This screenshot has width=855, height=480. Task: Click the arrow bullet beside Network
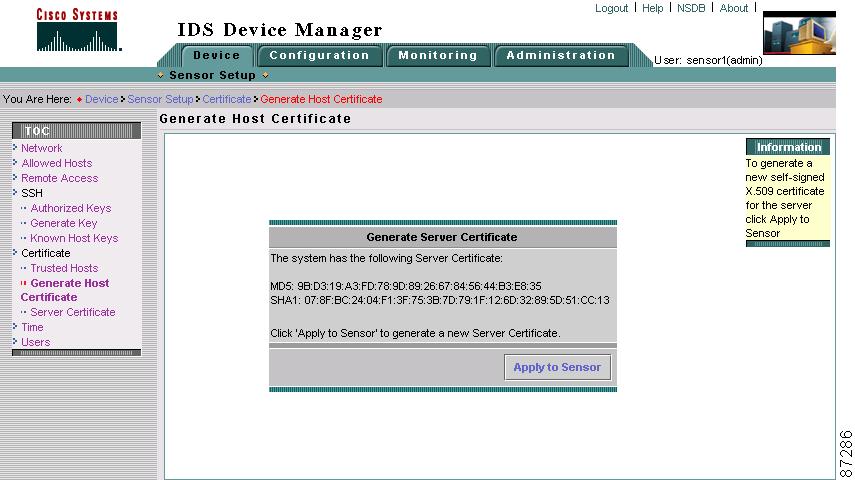(15, 147)
